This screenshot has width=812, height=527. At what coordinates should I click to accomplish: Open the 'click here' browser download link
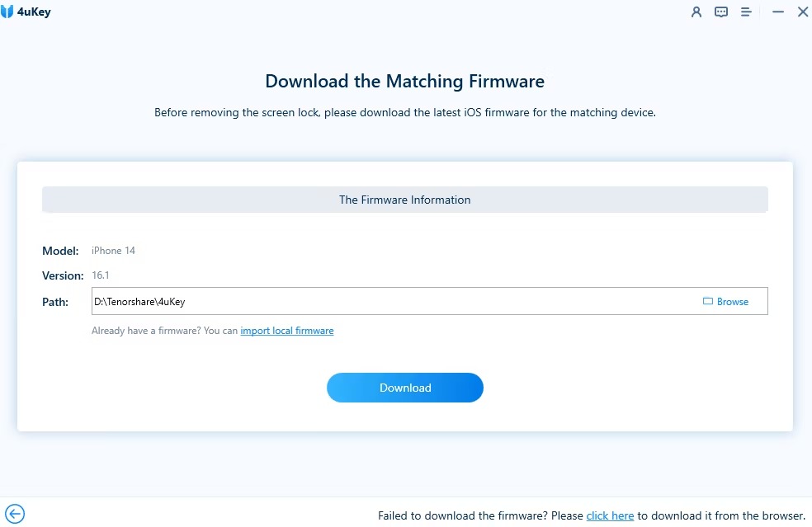(610, 516)
